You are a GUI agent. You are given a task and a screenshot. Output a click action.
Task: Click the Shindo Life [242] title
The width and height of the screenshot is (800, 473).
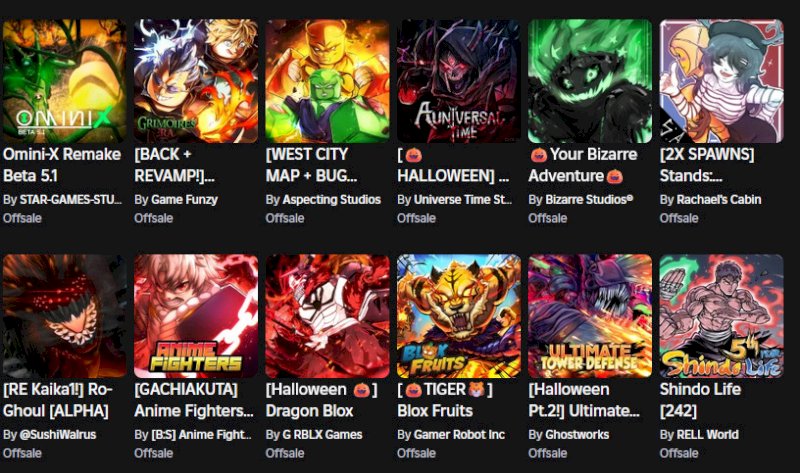[x=700, y=400]
